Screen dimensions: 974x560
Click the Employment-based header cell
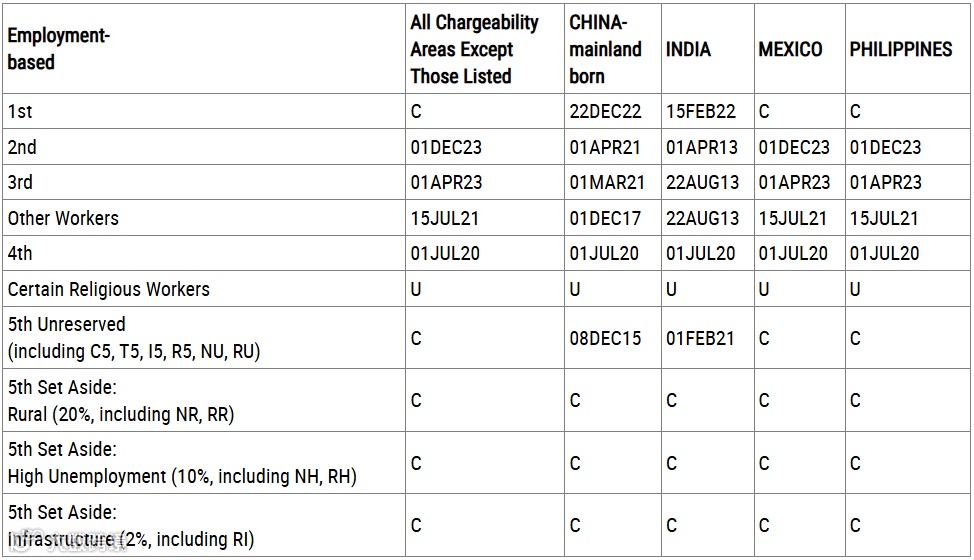click(x=204, y=49)
